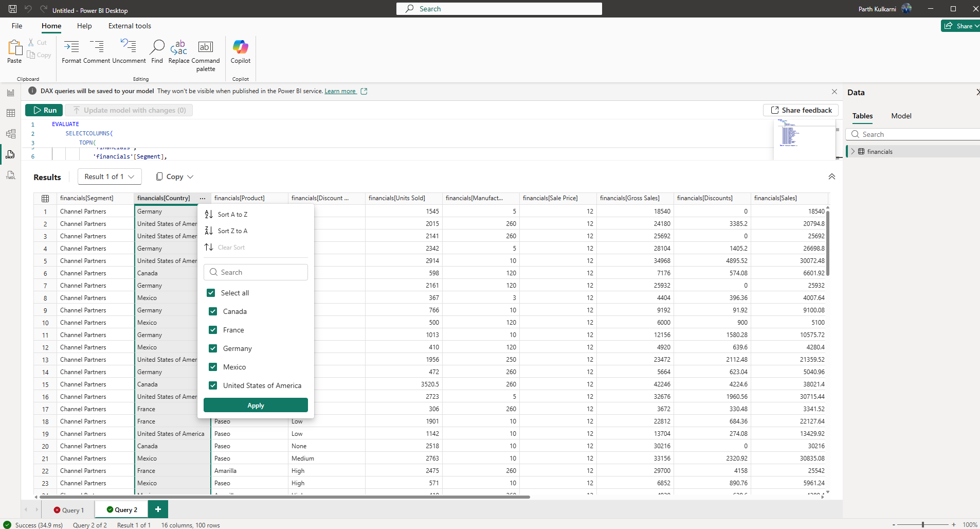Open the Command palette

coord(206,56)
